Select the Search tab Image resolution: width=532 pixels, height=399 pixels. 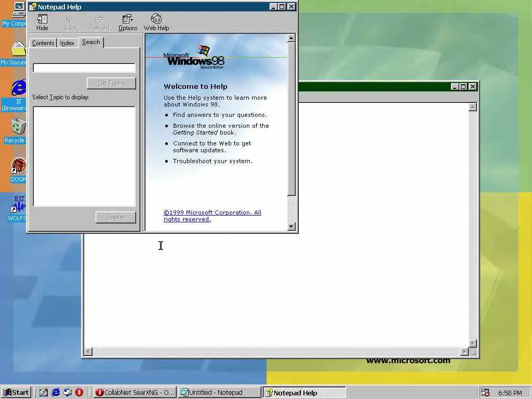click(91, 42)
